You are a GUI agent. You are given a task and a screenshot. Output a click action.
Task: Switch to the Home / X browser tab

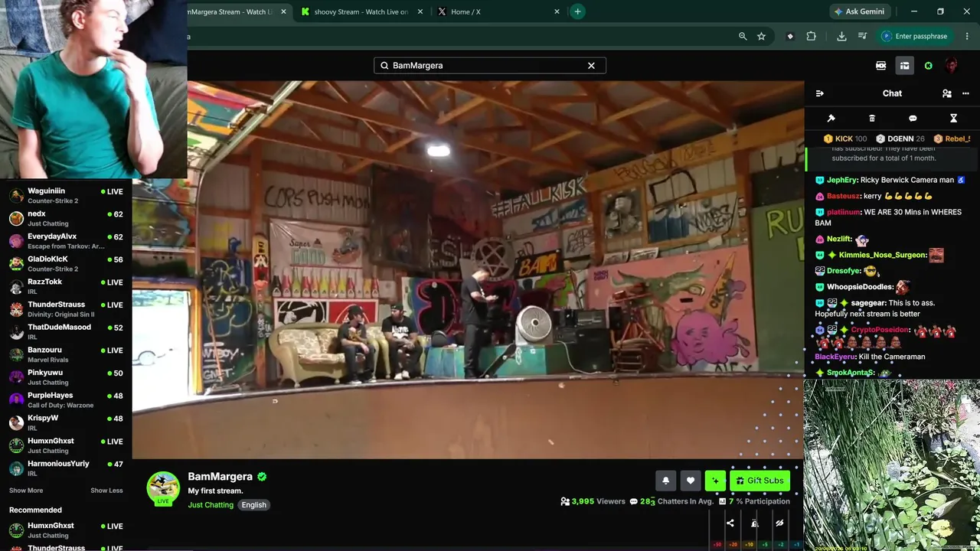pyautogui.click(x=498, y=11)
